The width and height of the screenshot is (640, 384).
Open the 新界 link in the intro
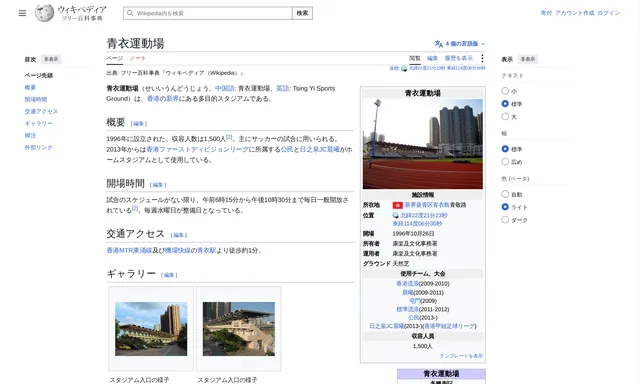[172, 99]
